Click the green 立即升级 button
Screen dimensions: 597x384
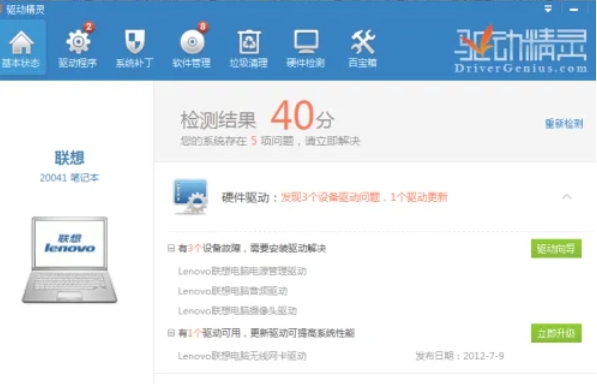point(556,333)
